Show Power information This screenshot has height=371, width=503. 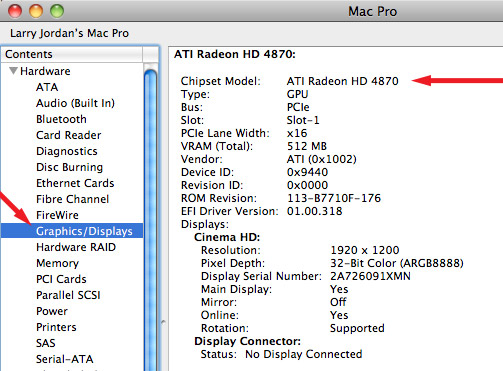(x=52, y=311)
